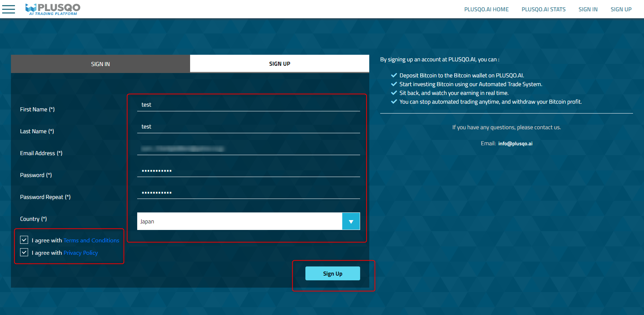Select the SIGN UP form tab

coord(279,64)
